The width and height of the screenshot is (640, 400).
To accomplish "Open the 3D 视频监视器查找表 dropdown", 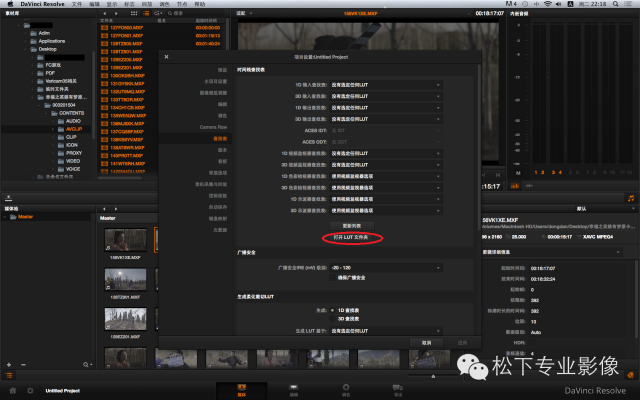I will click(386, 165).
